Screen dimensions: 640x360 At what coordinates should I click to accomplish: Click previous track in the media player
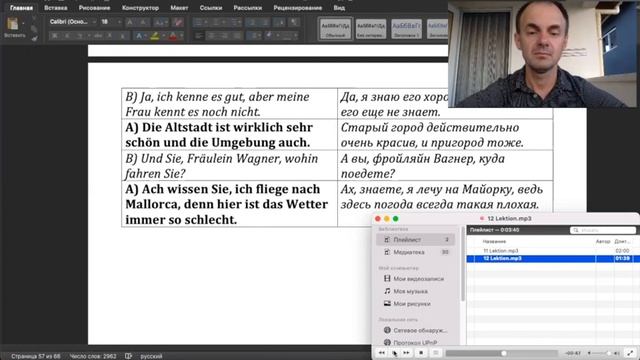tap(381, 353)
